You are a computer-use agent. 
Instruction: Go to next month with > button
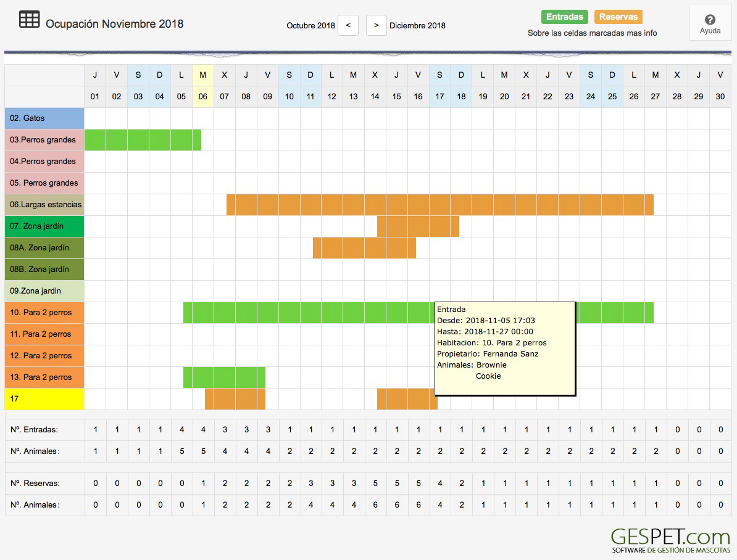click(x=376, y=25)
